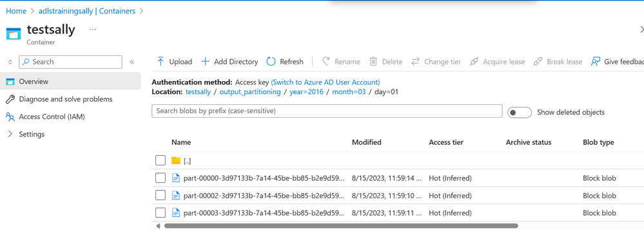Click the Upload arrow icon
644x251 pixels.
[x=161, y=62]
